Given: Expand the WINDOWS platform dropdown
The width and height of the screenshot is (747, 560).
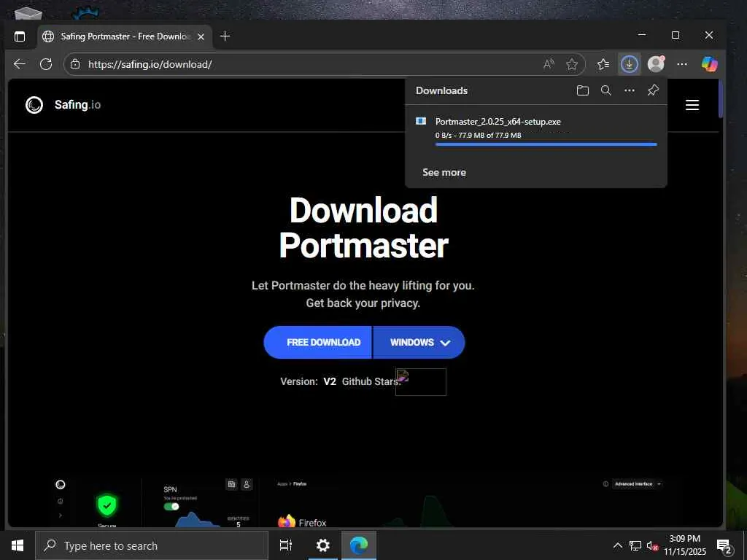Looking at the screenshot, I should pos(419,343).
